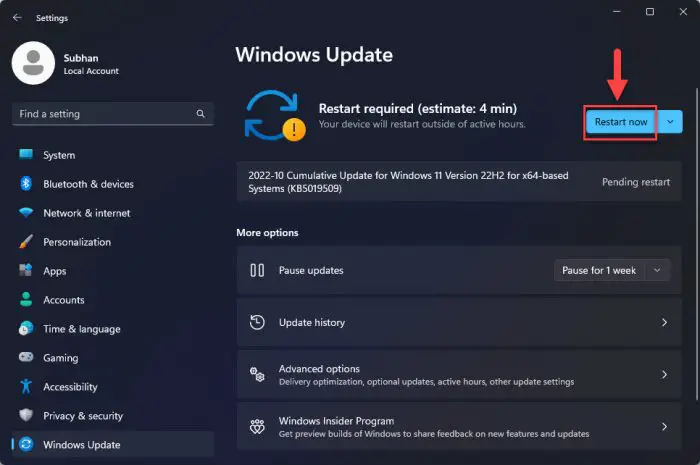
Task: Open Advanced options label
Action: [319, 369]
